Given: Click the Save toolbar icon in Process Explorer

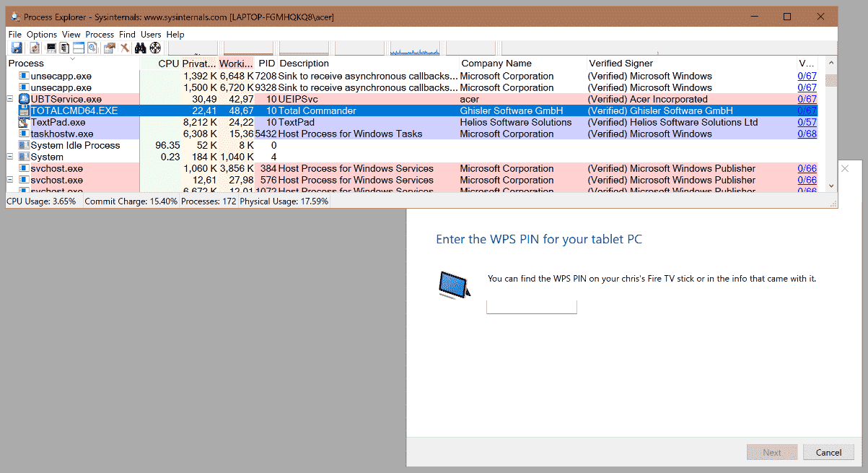Looking at the screenshot, I should click(x=17, y=48).
